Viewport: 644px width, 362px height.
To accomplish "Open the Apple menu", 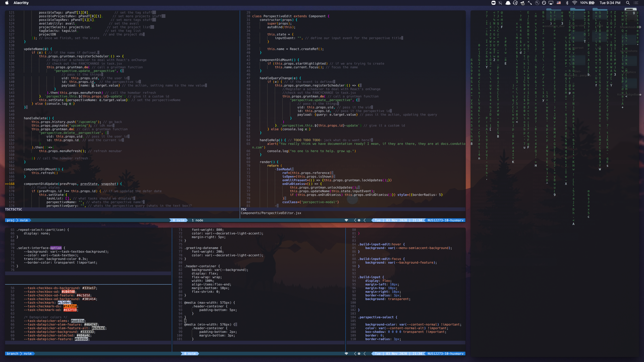I will [x=7, y=3].
